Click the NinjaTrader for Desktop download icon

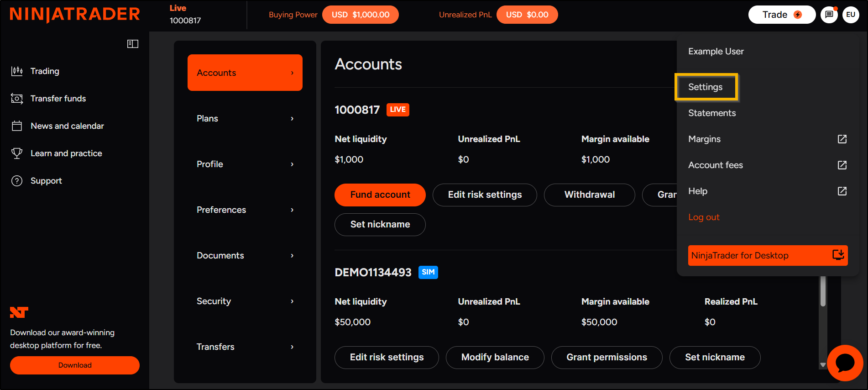point(838,255)
